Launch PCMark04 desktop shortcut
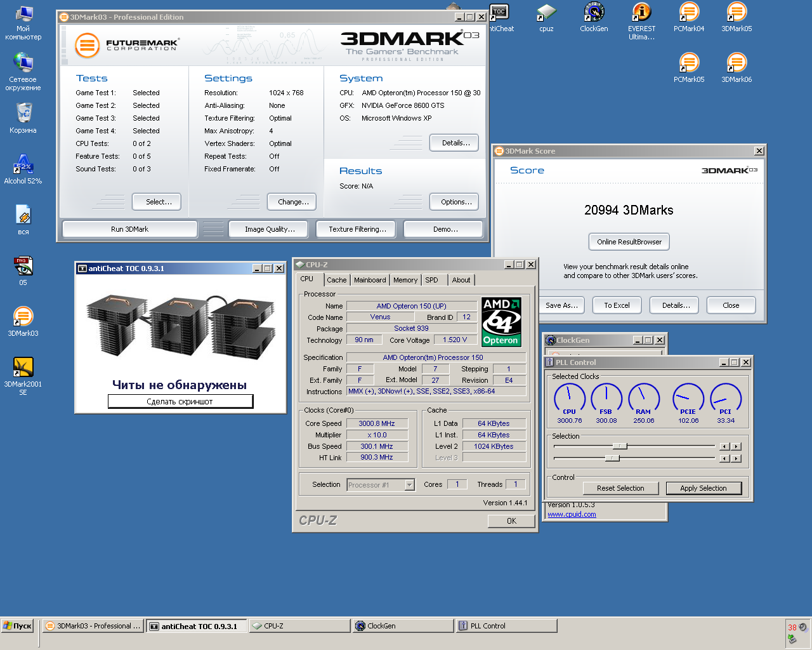 (689, 17)
